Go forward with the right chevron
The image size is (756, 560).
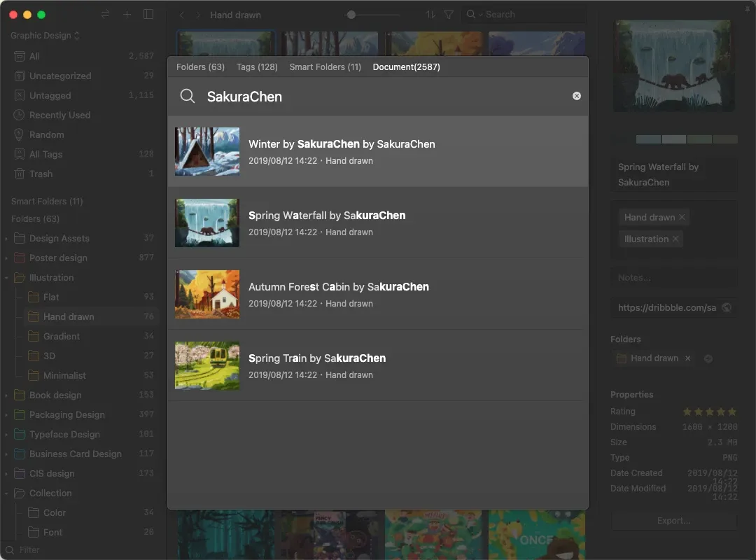coord(197,15)
